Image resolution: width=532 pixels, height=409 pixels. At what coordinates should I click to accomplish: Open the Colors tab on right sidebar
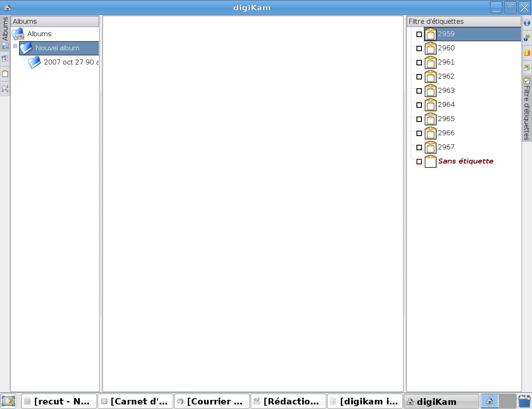(x=527, y=53)
